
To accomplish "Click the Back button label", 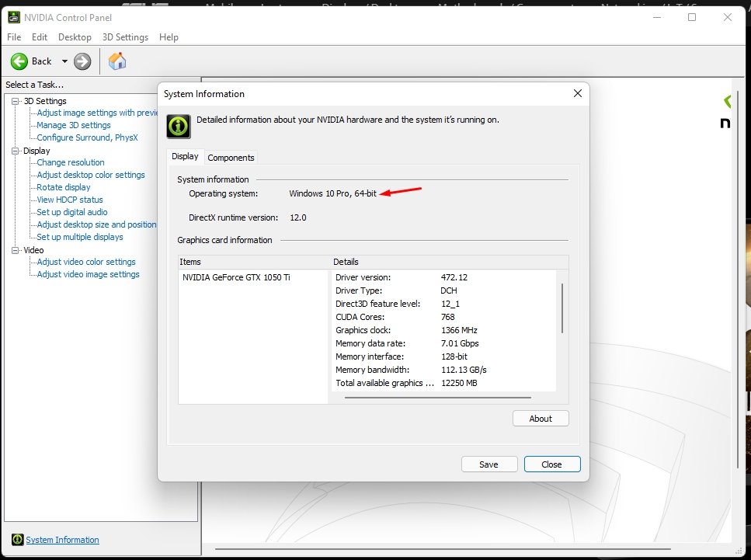I will point(42,61).
